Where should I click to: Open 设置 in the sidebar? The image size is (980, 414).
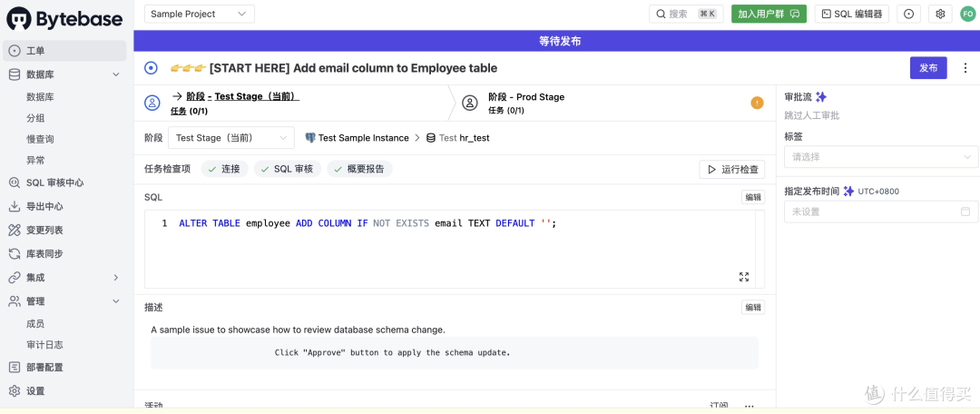point(35,391)
